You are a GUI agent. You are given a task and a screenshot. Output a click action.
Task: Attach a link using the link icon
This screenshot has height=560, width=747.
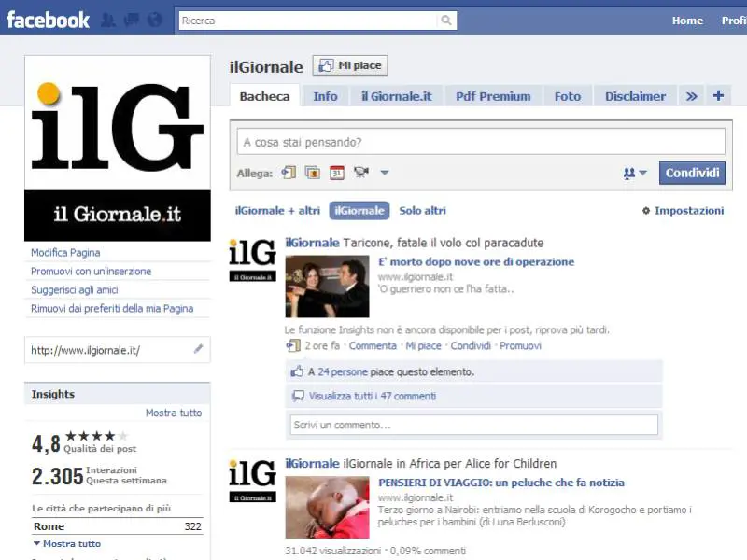click(x=289, y=173)
